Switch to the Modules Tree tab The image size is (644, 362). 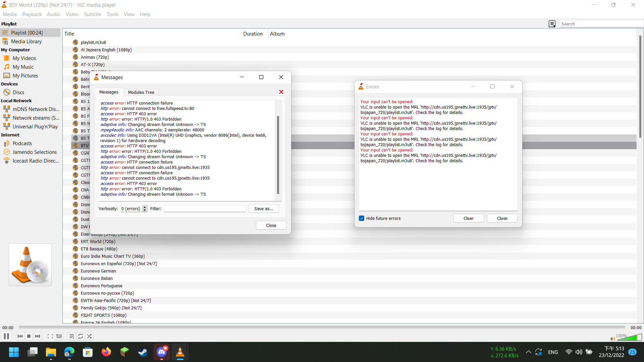(141, 92)
